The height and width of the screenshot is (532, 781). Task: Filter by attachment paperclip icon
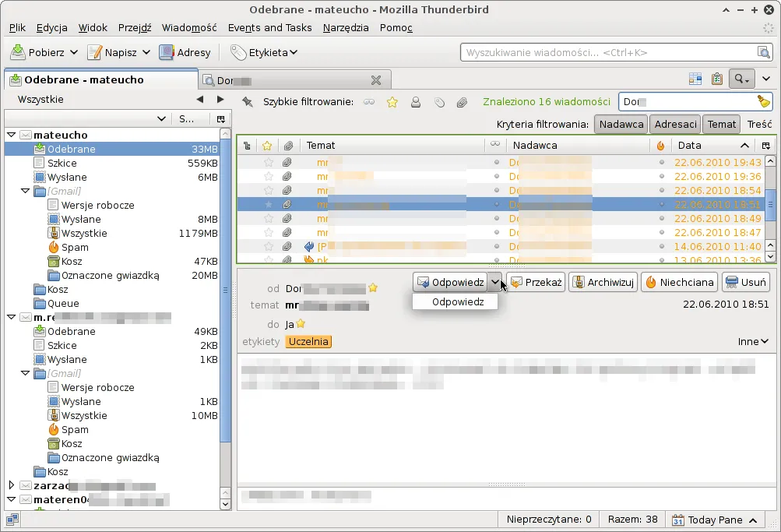click(x=462, y=102)
